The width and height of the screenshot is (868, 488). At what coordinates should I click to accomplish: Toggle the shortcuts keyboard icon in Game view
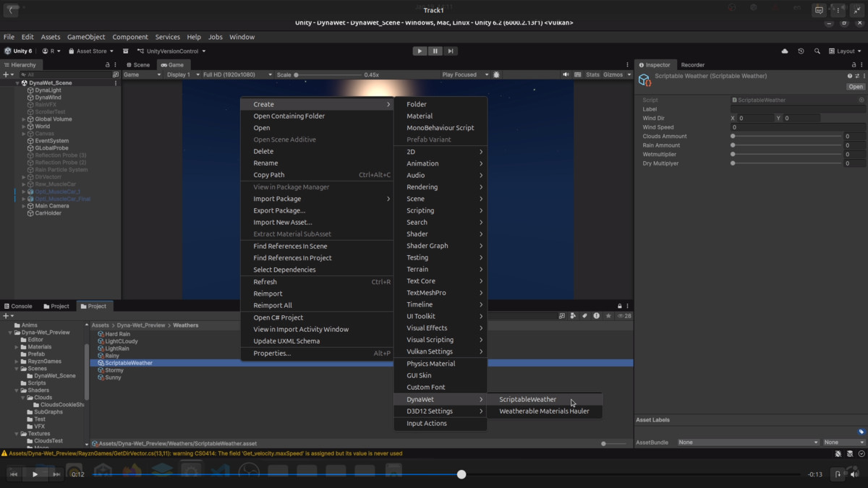click(577, 74)
